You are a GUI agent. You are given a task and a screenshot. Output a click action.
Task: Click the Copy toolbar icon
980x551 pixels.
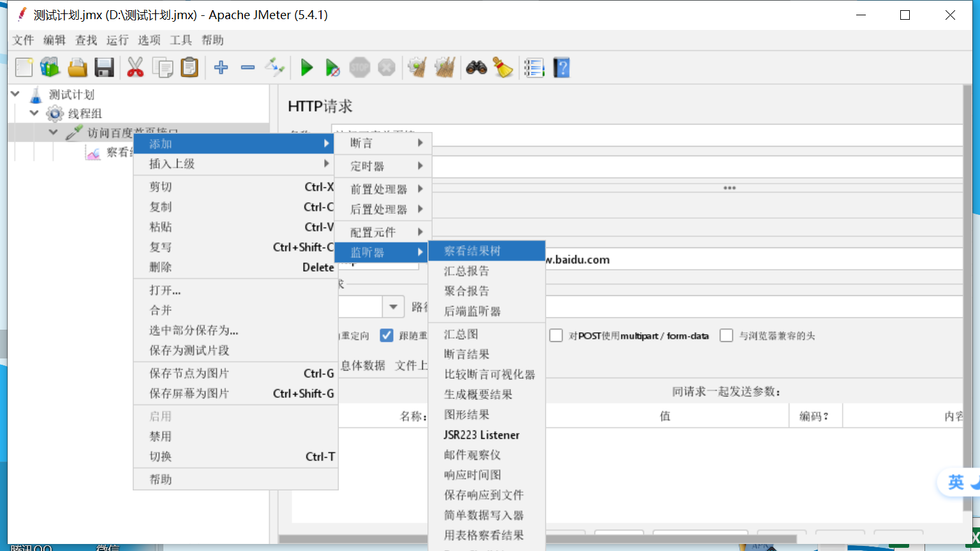[x=163, y=67]
